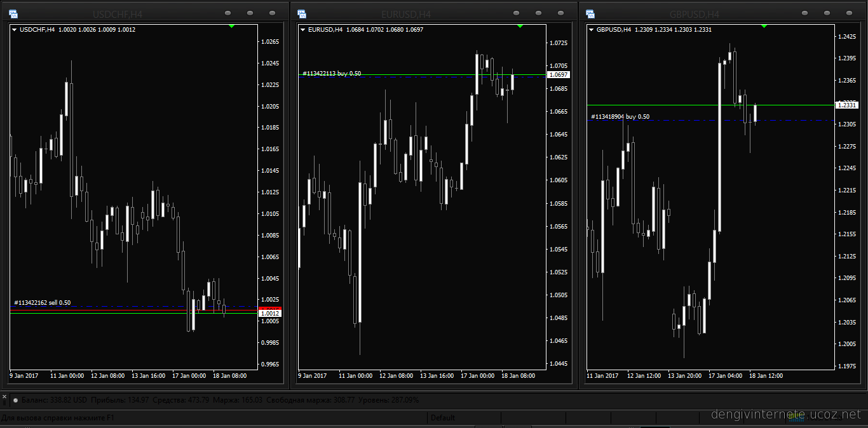The width and height of the screenshot is (868, 428).
Task: Expand the USDCHF,H4 dropdown triangle inside chart
Action: (x=15, y=30)
